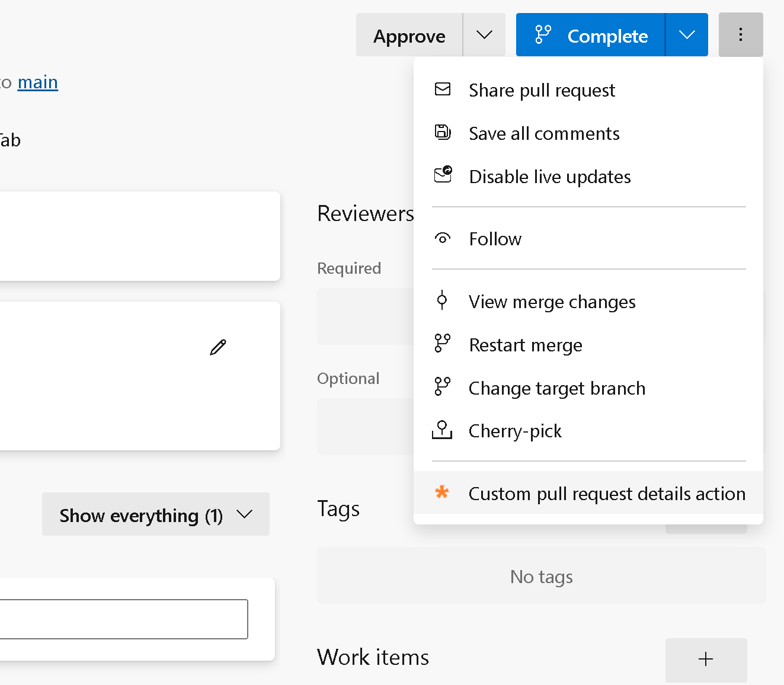The height and width of the screenshot is (685, 784).
Task: Click the Save all comments disk icon
Action: 443,133
